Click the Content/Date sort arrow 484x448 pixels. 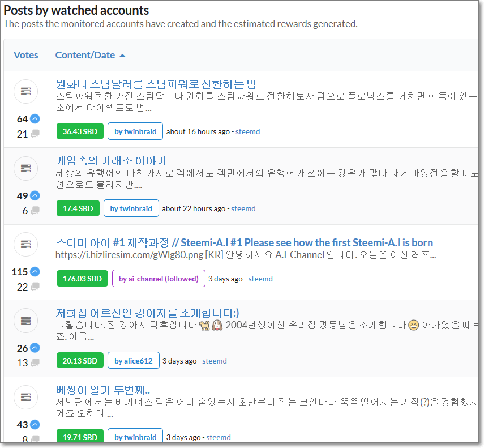tap(122, 56)
